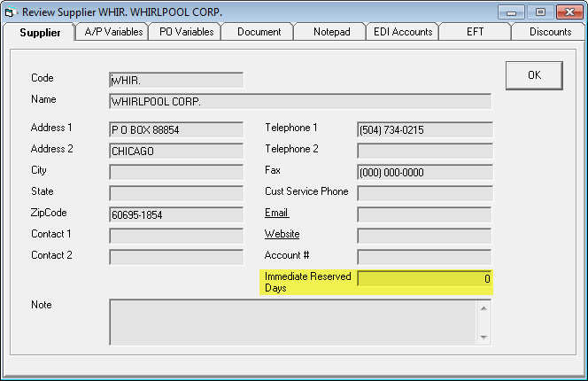Click the Website link label
This screenshot has height=381, width=588.
coord(282,234)
